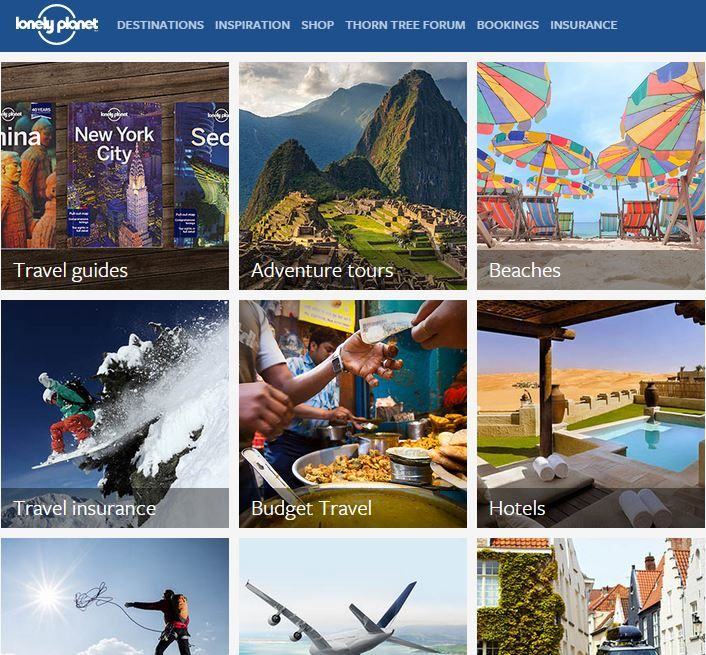The width and height of the screenshot is (706, 655).
Task: Open the Travel insurance snowboarder tile
Action: [115, 414]
